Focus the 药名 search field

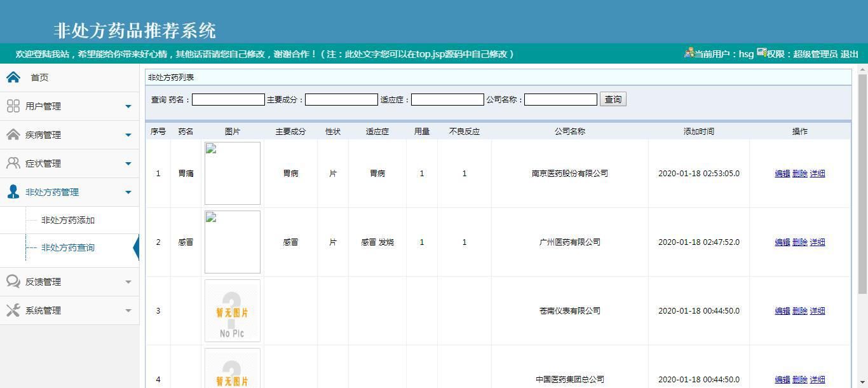tap(228, 99)
